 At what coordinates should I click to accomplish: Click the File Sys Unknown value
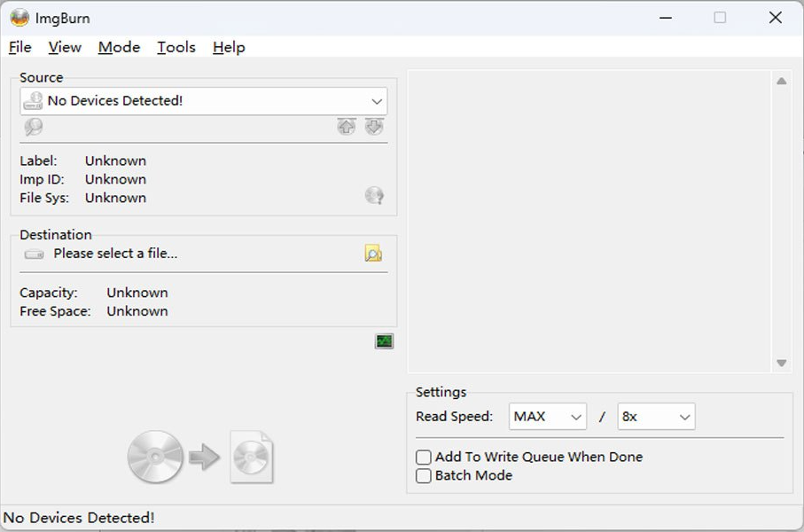pyautogui.click(x=115, y=198)
